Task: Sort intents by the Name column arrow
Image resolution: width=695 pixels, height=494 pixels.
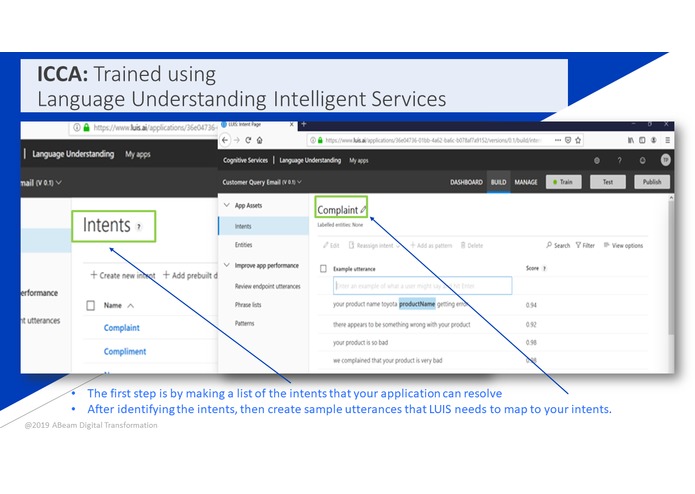Action: click(130, 306)
